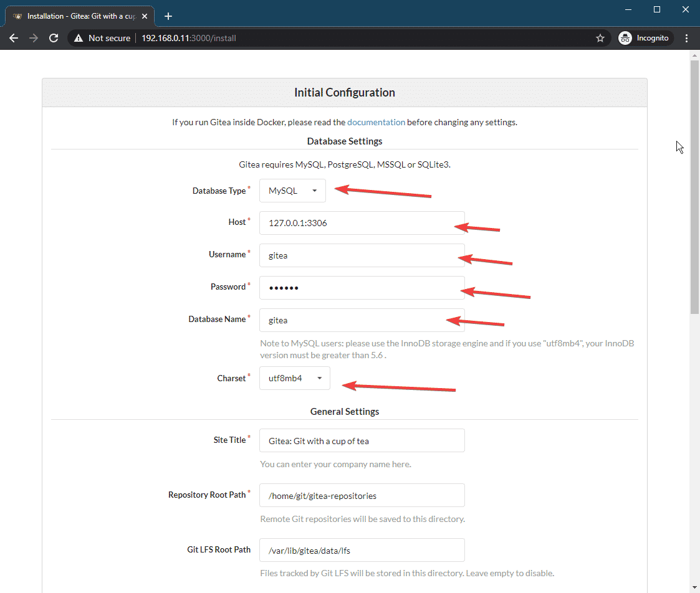The height and width of the screenshot is (593, 700).
Task: Click the Password label
Action: click(x=228, y=287)
